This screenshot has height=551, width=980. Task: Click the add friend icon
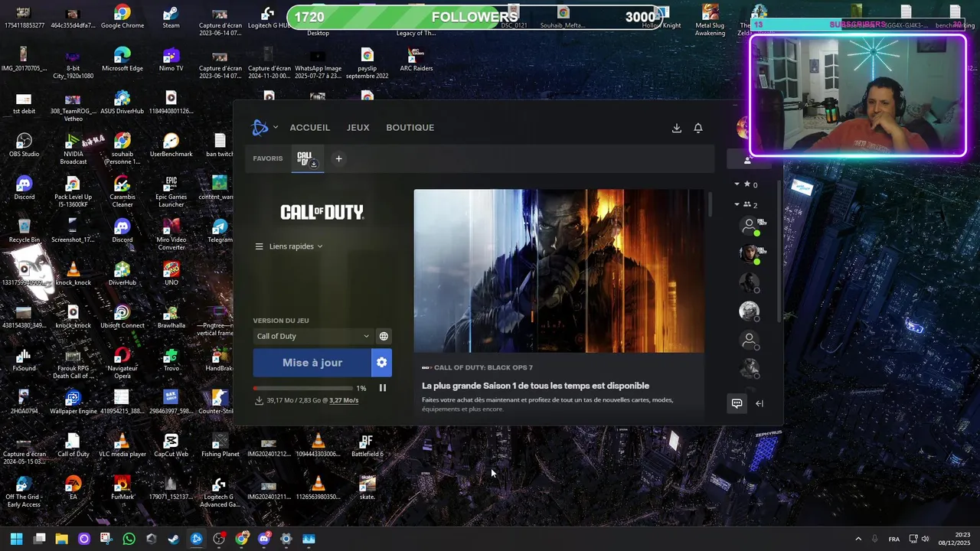click(748, 160)
